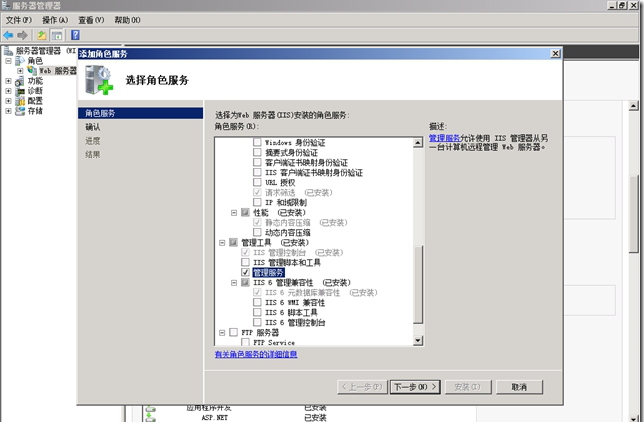Viewport: 644px width, 438px height.
Task: Check IIS 6 WMI 兼容性 checkbox
Action: [x=257, y=302]
